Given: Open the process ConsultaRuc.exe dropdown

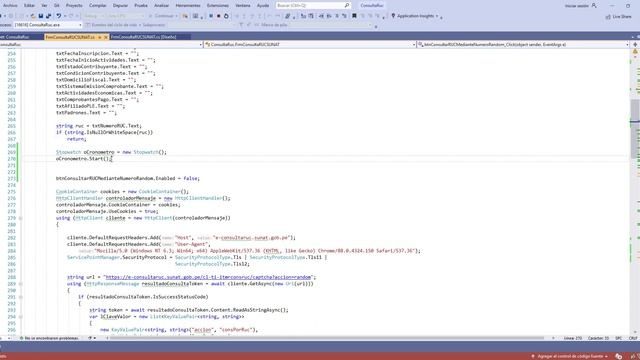Looking at the screenshot, I should [47, 25].
